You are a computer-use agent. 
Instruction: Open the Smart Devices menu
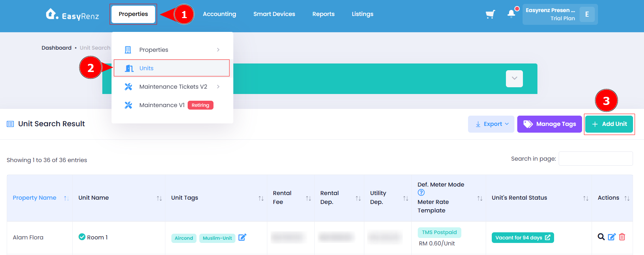click(274, 14)
